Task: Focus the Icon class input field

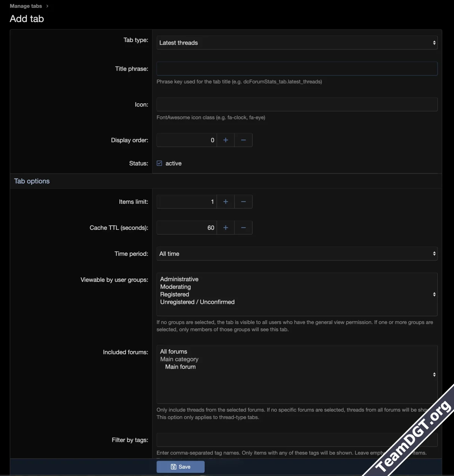Action: pyautogui.click(x=297, y=104)
